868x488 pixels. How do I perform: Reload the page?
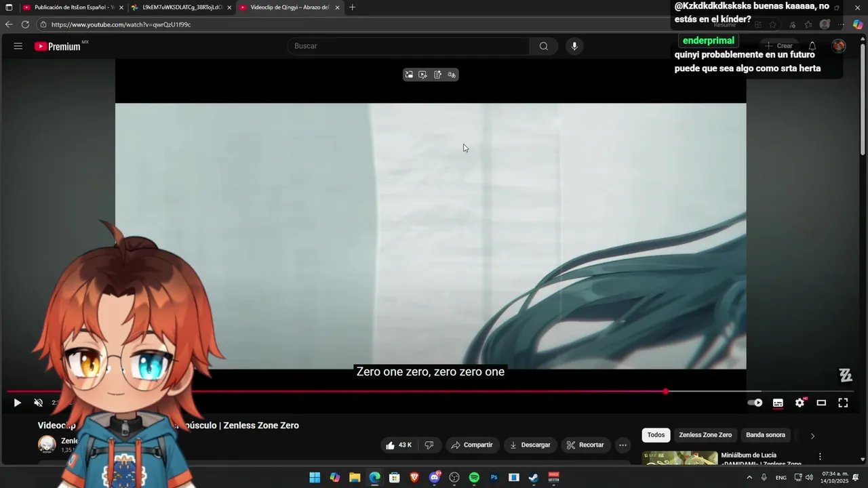pyautogui.click(x=25, y=24)
